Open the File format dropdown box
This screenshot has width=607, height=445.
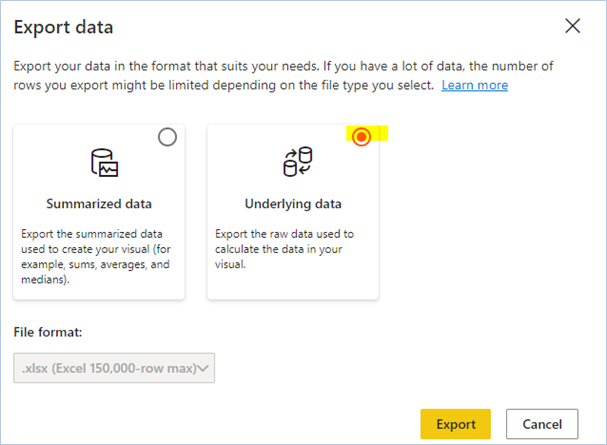click(x=114, y=368)
